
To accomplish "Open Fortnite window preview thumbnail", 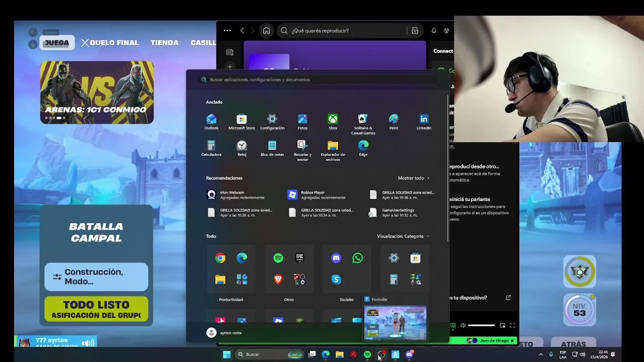I will [x=395, y=323].
